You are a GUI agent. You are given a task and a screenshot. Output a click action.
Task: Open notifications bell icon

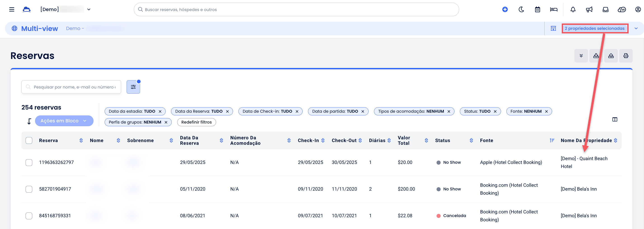pos(573,9)
